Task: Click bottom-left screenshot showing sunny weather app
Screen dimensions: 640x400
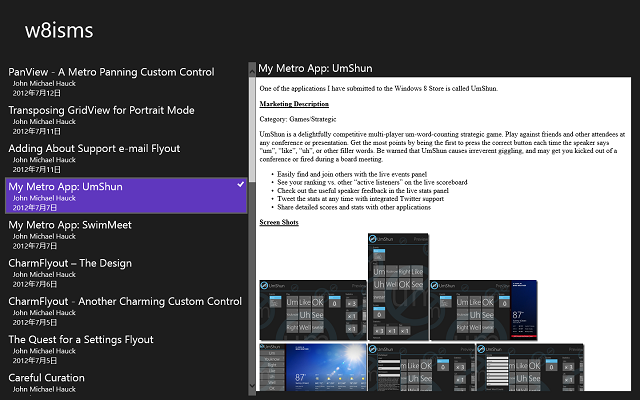Action: (x=313, y=368)
